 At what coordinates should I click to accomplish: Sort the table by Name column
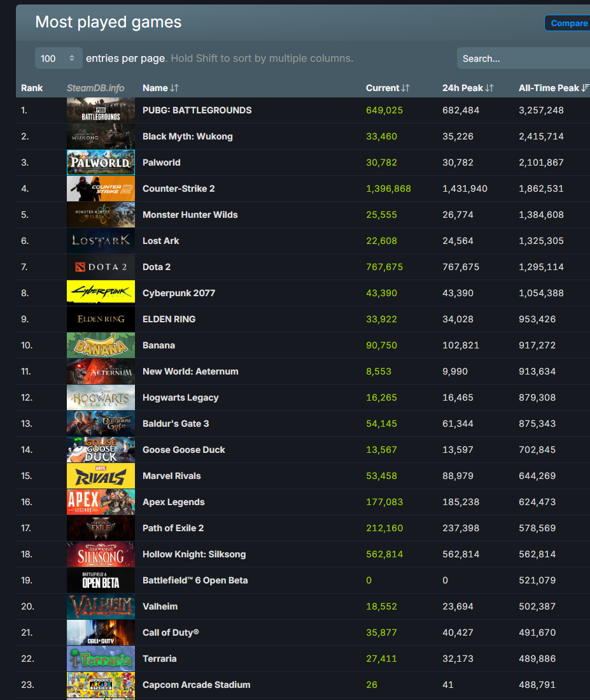(160, 88)
